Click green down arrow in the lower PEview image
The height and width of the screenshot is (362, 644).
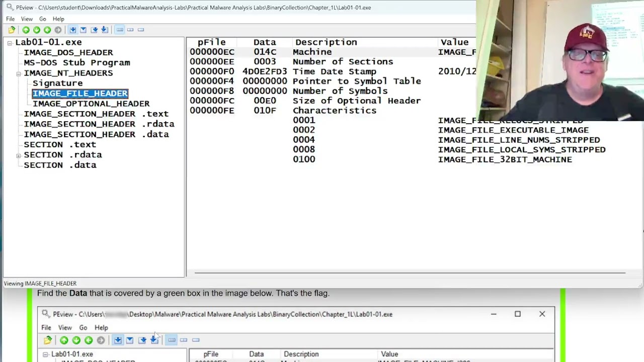click(76, 340)
